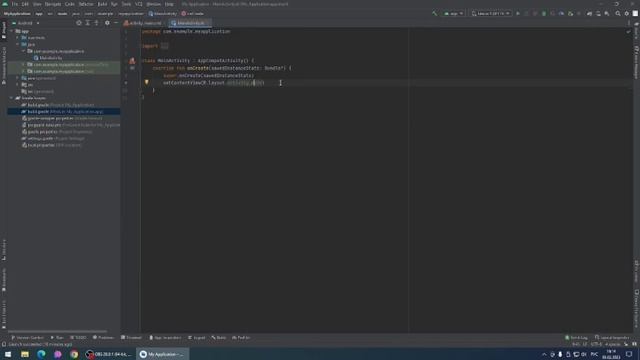Viewport: 640px width, 360px height.
Task: Open the TODO tool window
Action: pyautogui.click(x=78, y=338)
